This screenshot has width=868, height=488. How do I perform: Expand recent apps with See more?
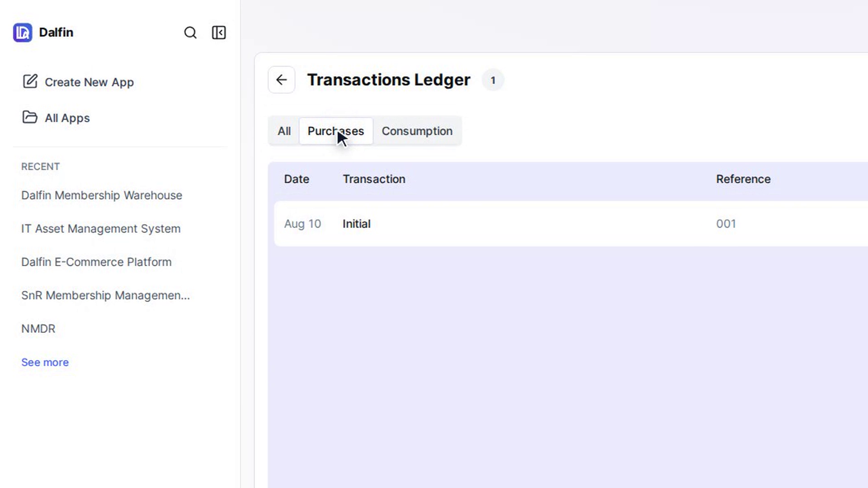tap(45, 362)
